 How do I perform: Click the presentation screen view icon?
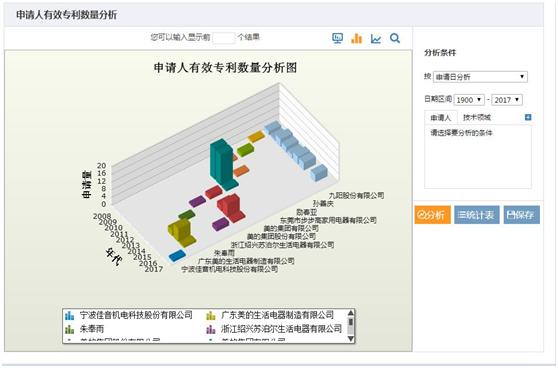pos(337,38)
